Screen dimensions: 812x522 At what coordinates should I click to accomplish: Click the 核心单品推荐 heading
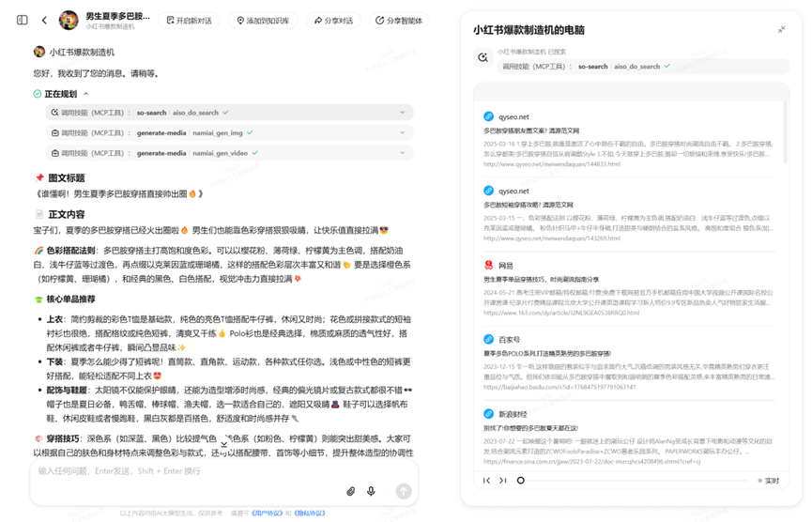[x=71, y=299]
